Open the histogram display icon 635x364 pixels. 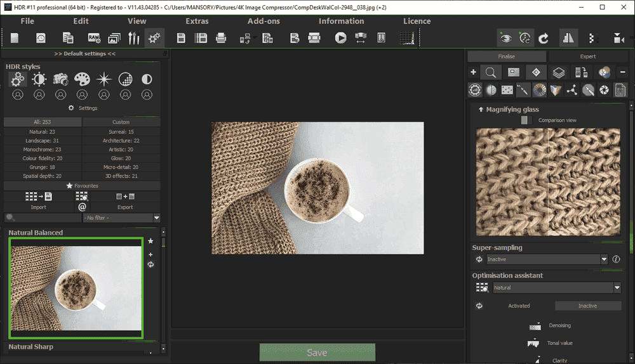(x=407, y=38)
